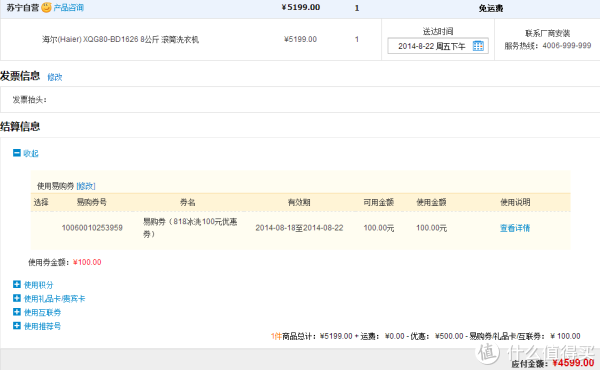600x370 pixels.
Task: Collapse the section using the 收起 minus icon
Action: pyautogui.click(x=16, y=153)
